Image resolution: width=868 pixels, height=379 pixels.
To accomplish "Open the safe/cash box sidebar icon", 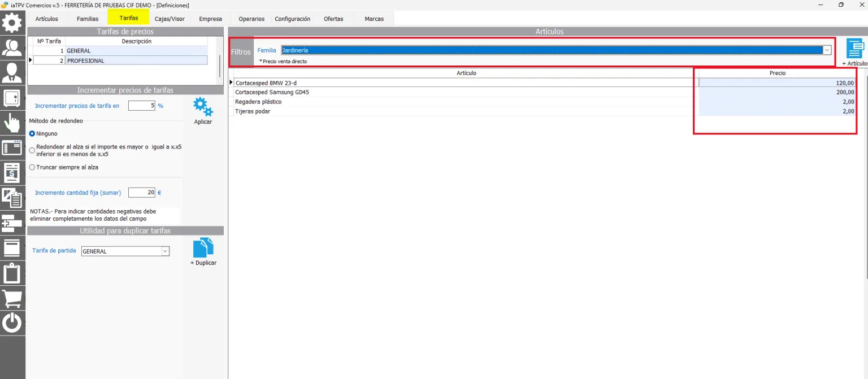I will pos(12,98).
